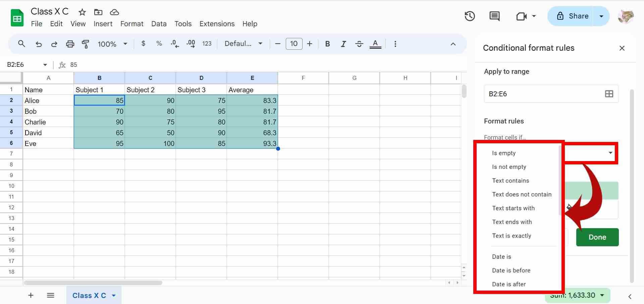Image resolution: width=644 pixels, height=304 pixels.
Task: Expand the Class X C sheet tab menu
Action: (x=114, y=296)
